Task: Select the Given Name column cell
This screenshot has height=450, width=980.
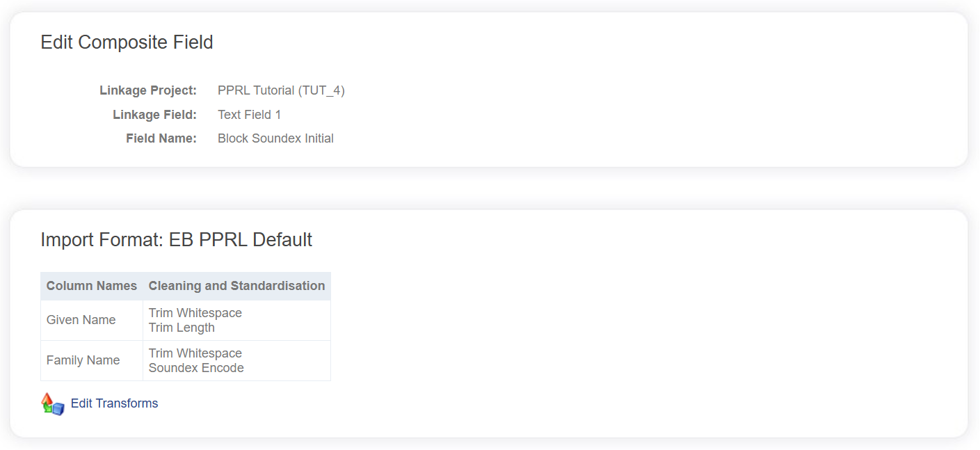Action: (x=81, y=320)
